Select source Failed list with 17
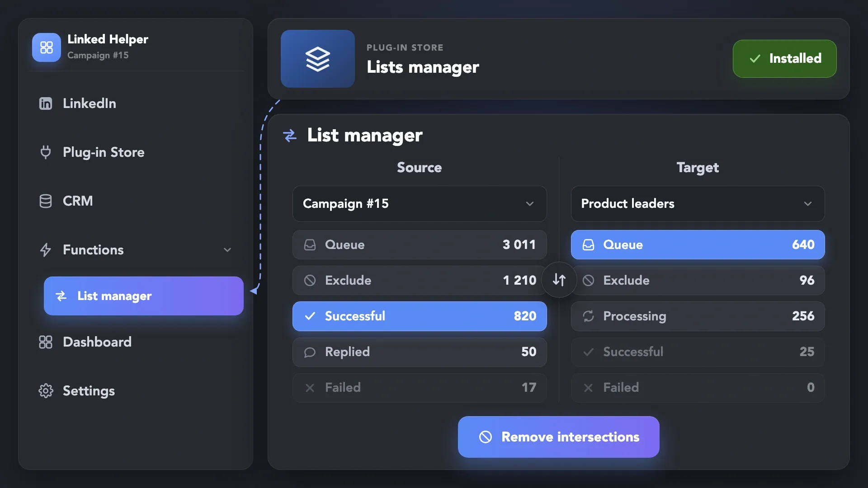Screen dimensions: 868x488 (x=420, y=388)
